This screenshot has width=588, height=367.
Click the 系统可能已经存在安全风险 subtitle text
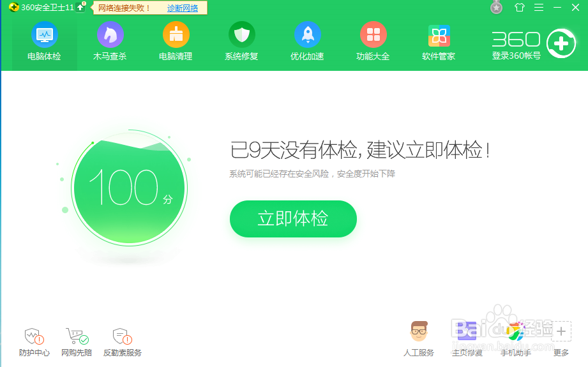(312, 174)
